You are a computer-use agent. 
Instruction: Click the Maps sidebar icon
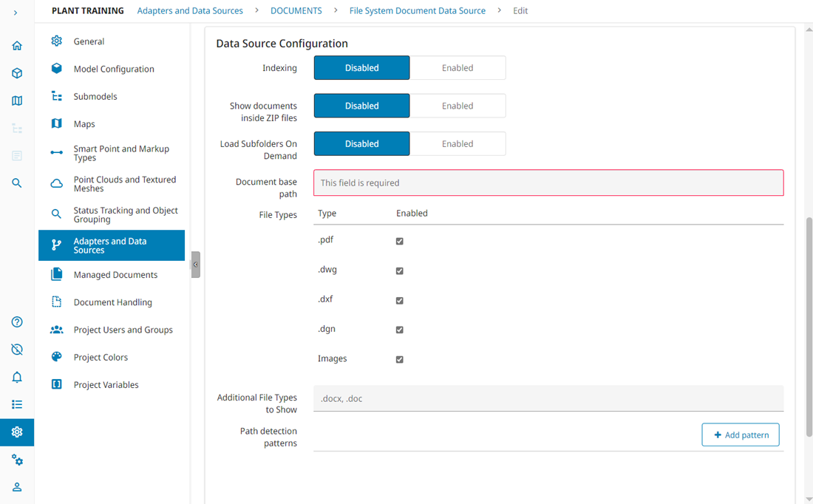[56, 123]
